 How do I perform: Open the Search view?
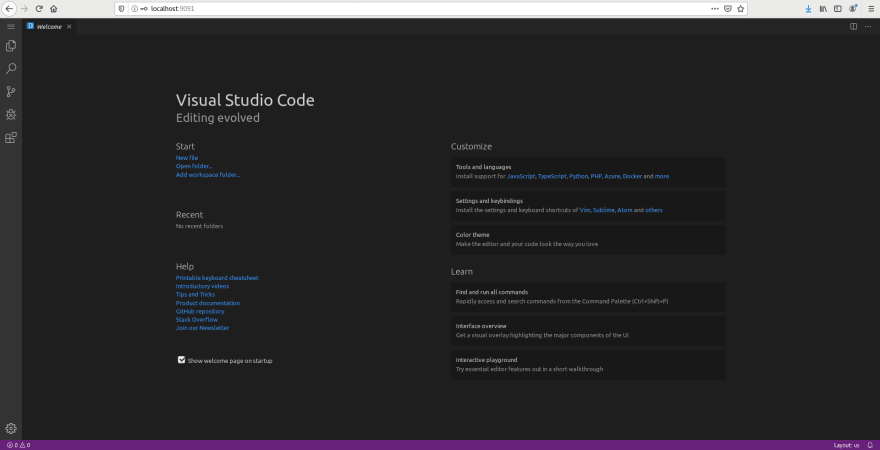coord(11,69)
